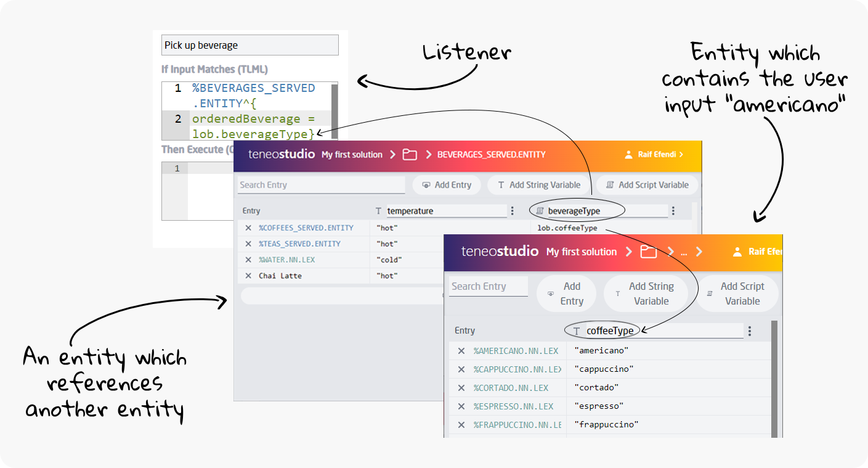Open the temperature column three-dot menu
The height and width of the screenshot is (468, 868).
click(x=512, y=211)
